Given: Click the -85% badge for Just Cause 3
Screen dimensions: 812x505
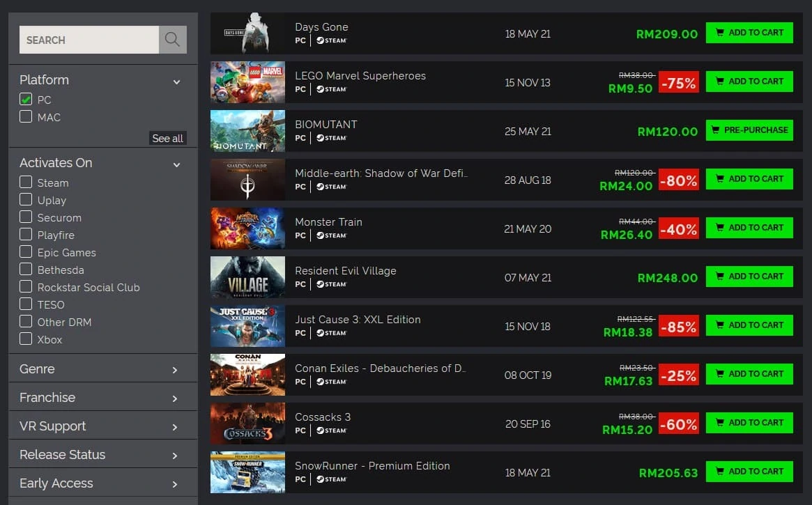Looking at the screenshot, I should [678, 327].
